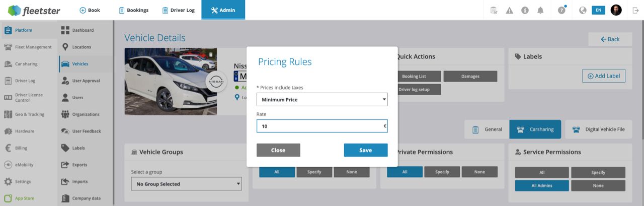Choose Specify under Private Permissions
Viewport: 644px width, 206px height.
(x=442, y=172)
